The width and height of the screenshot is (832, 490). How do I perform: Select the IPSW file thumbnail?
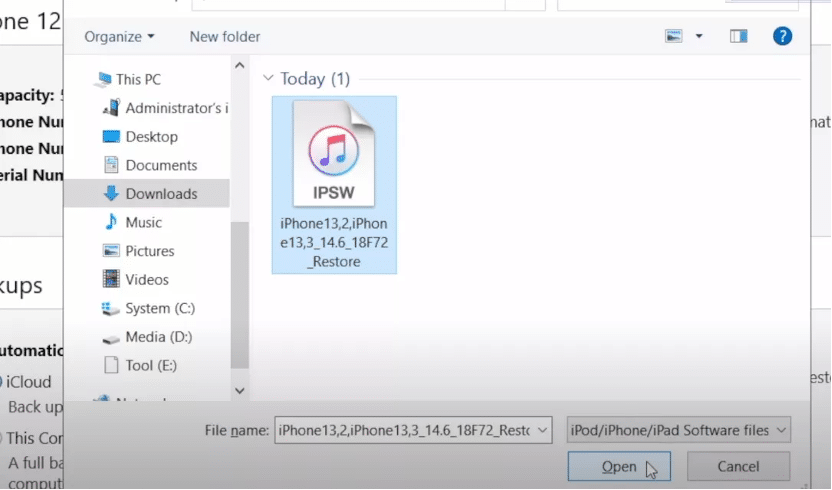click(x=334, y=153)
